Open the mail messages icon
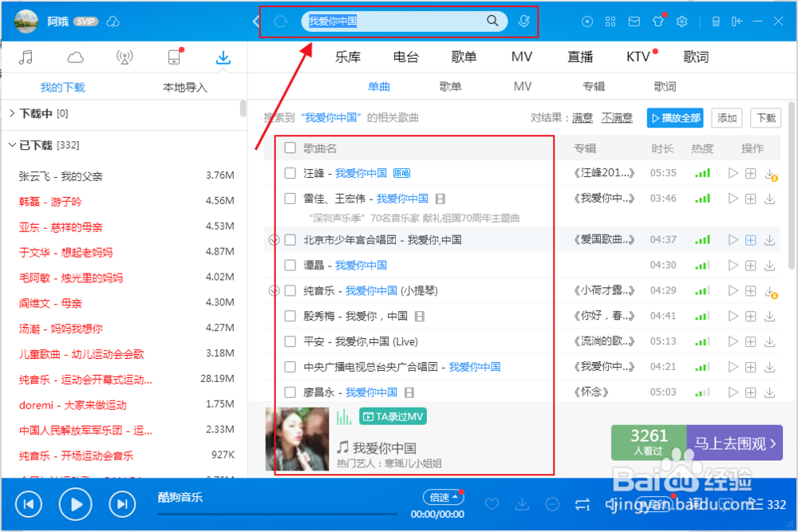 634,22
